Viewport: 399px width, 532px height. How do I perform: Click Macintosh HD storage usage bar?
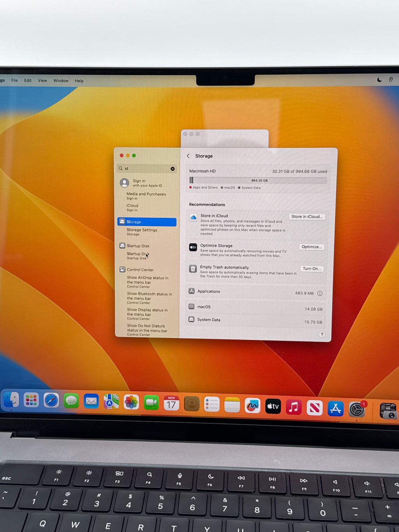coord(258,180)
